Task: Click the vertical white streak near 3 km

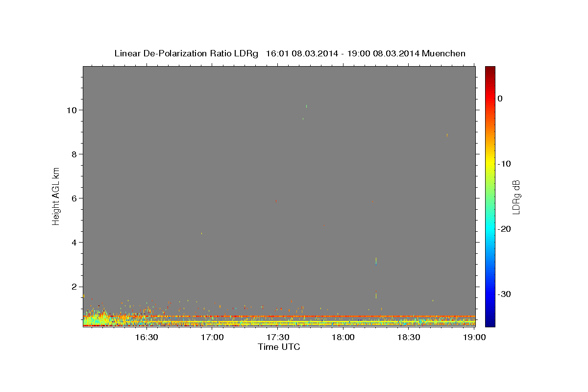Action: point(376,261)
